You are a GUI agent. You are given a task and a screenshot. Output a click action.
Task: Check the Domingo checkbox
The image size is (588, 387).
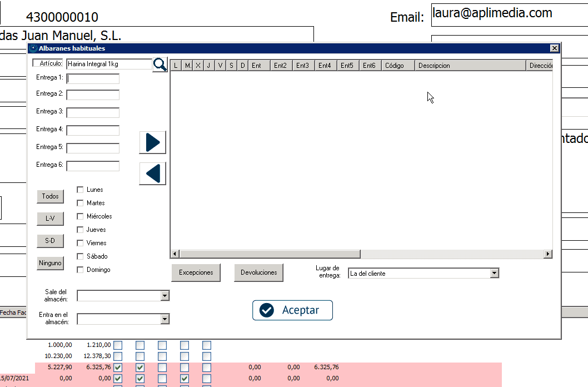coord(80,270)
